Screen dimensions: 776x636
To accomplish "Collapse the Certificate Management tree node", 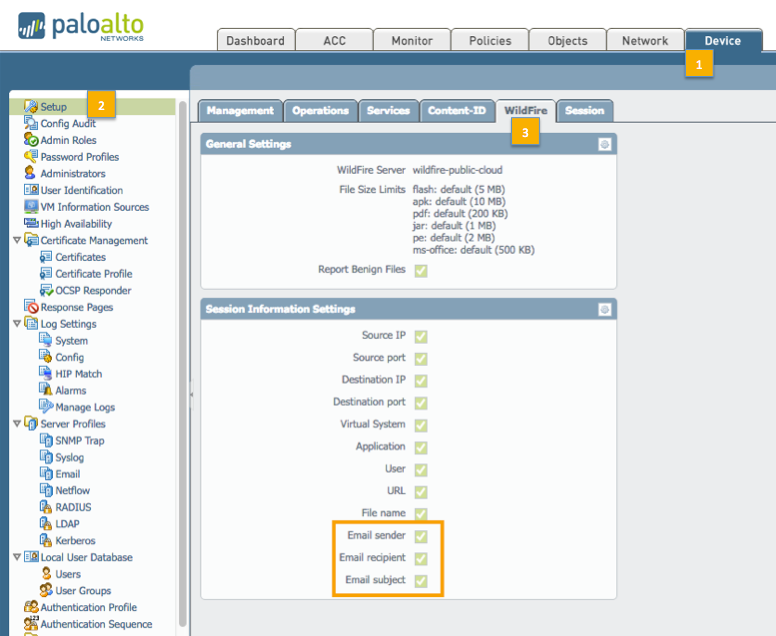I will point(17,241).
